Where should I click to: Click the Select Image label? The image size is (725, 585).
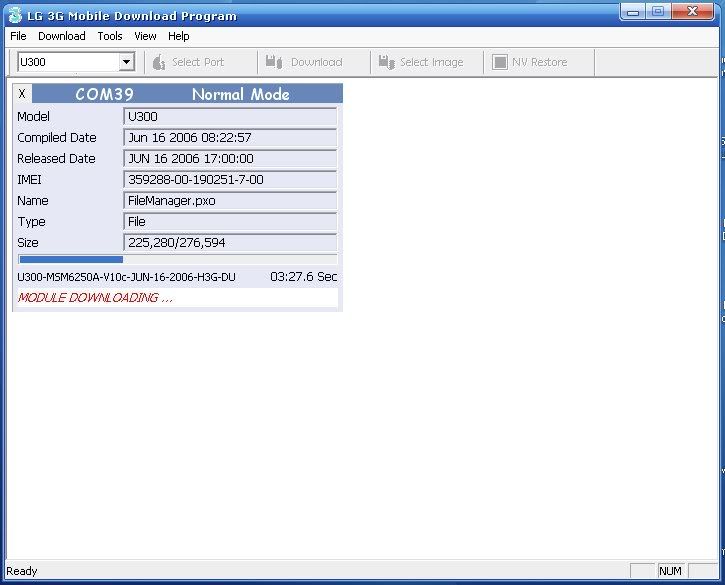[431, 62]
